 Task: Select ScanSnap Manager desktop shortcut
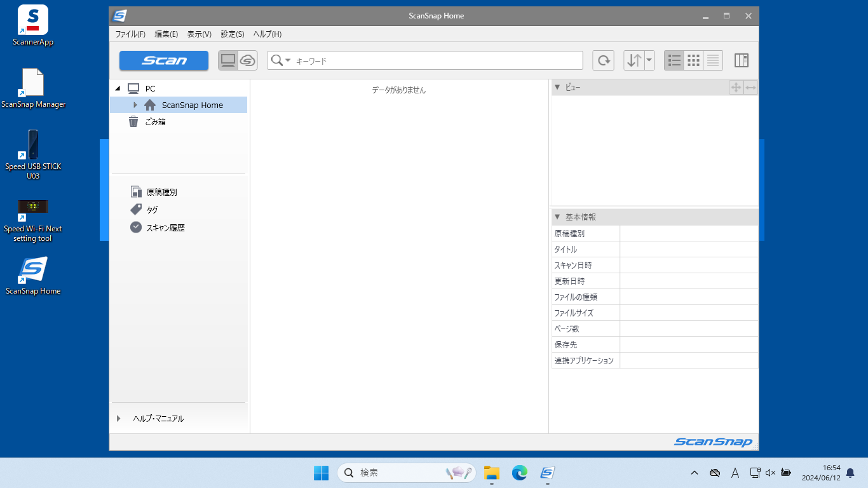(x=33, y=88)
